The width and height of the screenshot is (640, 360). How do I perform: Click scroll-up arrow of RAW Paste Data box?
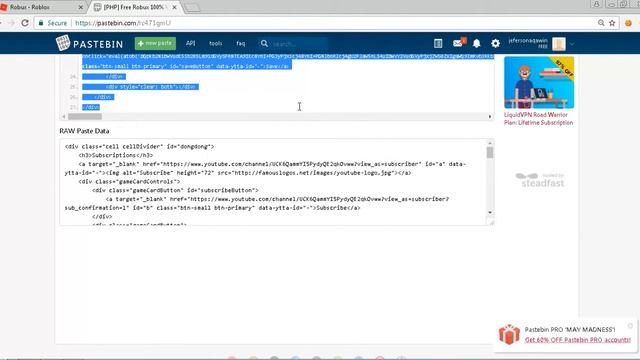pos(490,143)
